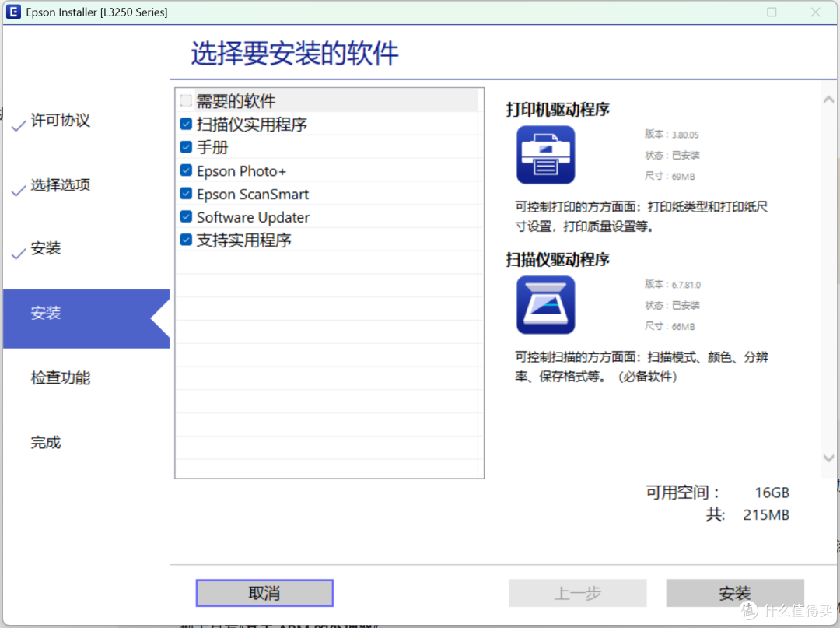
Task: Close the Epson Installer window
Action: [815, 12]
